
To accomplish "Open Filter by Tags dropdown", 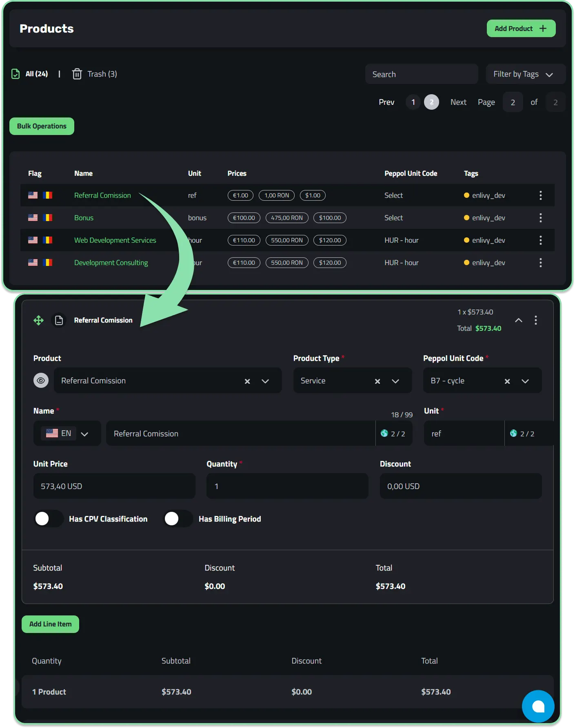I will point(526,74).
